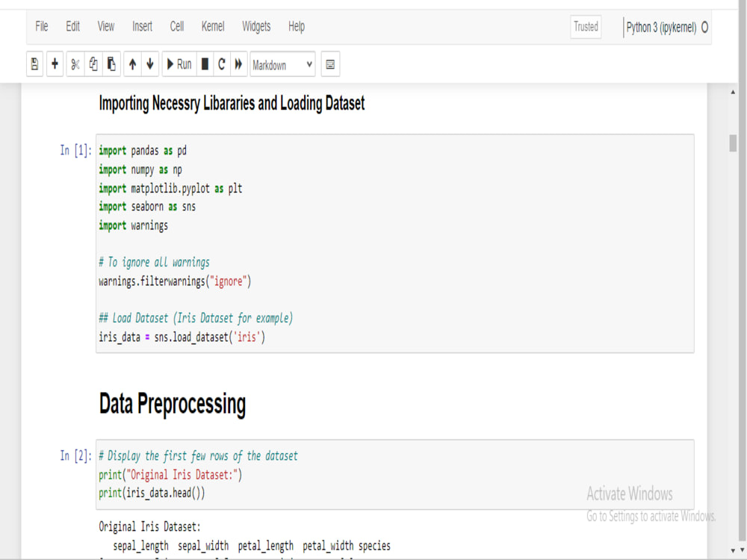The height and width of the screenshot is (560, 747).
Task: Copy the selected cell
Action: 93,64
